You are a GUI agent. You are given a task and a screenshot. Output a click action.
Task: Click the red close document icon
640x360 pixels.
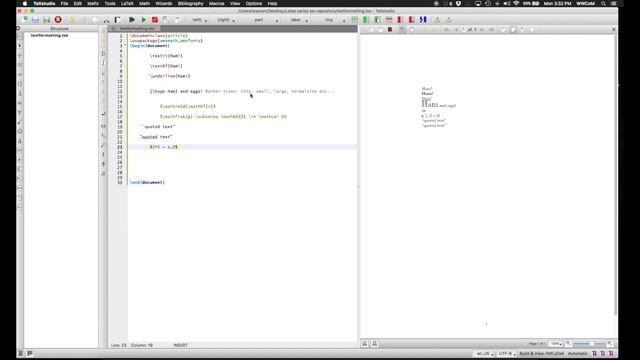[58, 20]
